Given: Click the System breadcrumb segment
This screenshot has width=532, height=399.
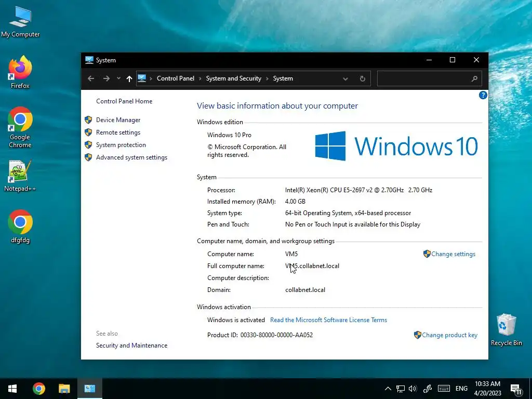Looking at the screenshot, I should [x=283, y=78].
